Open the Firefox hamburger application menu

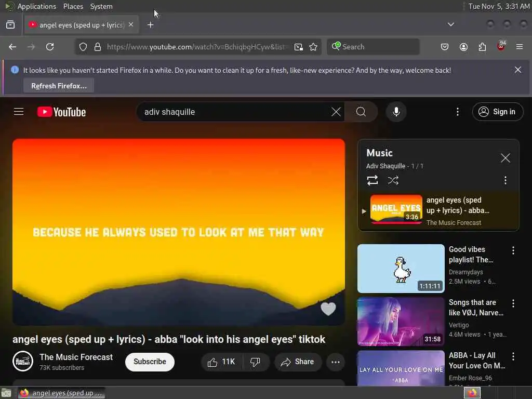click(x=520, y=47)
